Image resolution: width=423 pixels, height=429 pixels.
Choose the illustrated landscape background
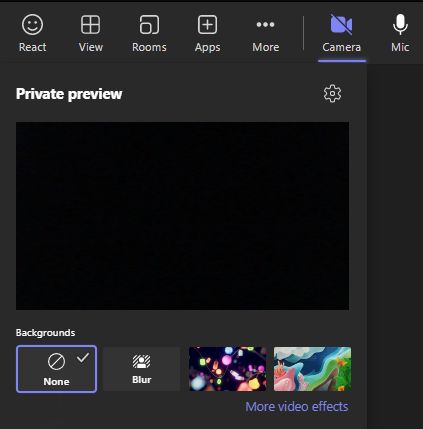312,369
